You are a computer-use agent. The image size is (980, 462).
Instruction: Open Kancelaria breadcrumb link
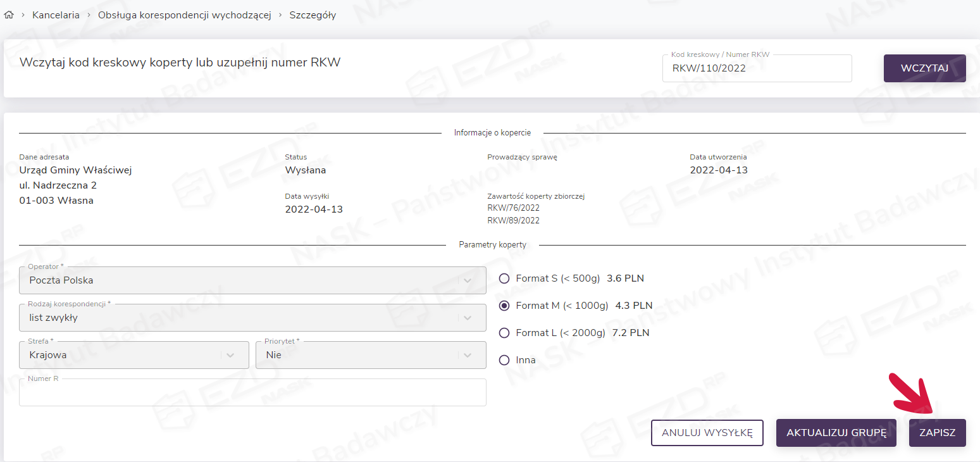(x=56, y=15)
